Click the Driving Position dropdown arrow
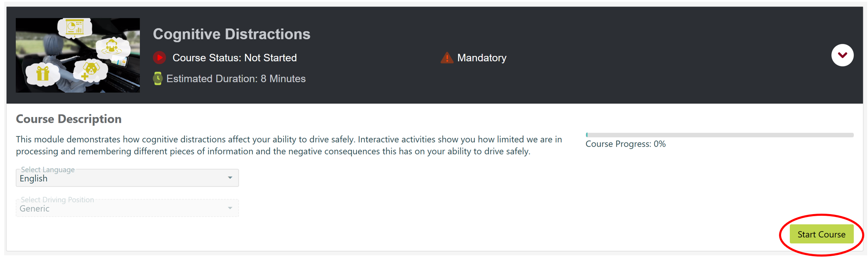Viewport: 868px width, 262px height. tap(230, 208)
